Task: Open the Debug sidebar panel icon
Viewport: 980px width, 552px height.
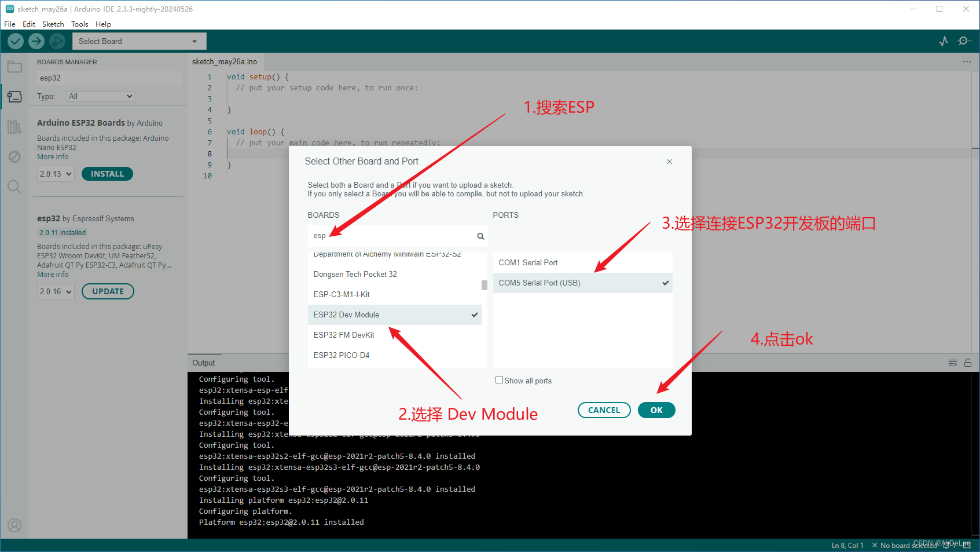Action: (14, 157)
